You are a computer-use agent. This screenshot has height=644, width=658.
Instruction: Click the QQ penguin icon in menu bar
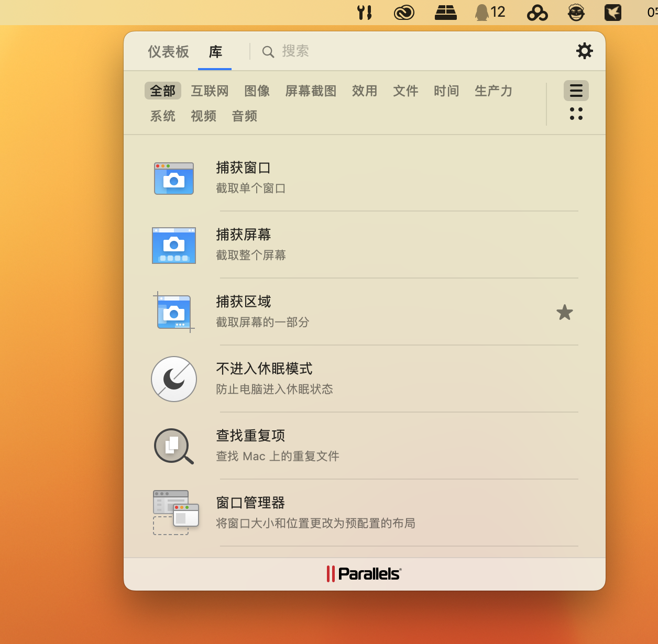[x=481, y=12]
